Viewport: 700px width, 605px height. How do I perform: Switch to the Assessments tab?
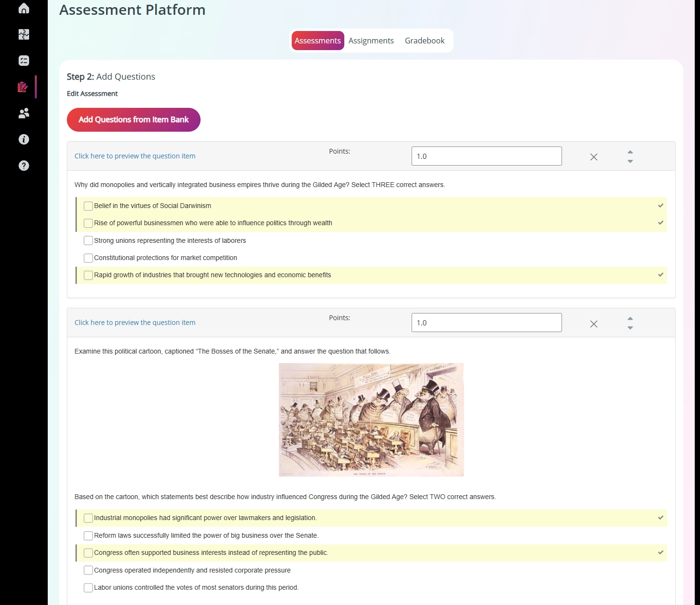318,41
